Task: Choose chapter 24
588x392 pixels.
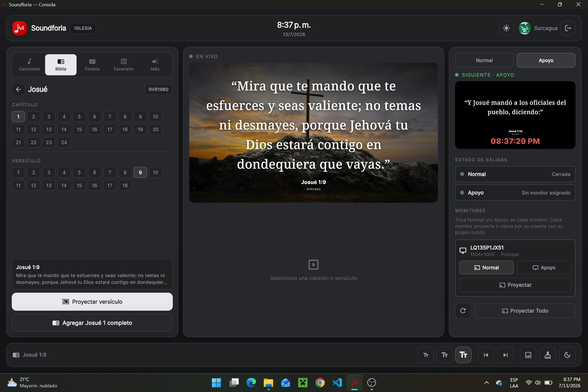Action: click(x=64, y=142)
